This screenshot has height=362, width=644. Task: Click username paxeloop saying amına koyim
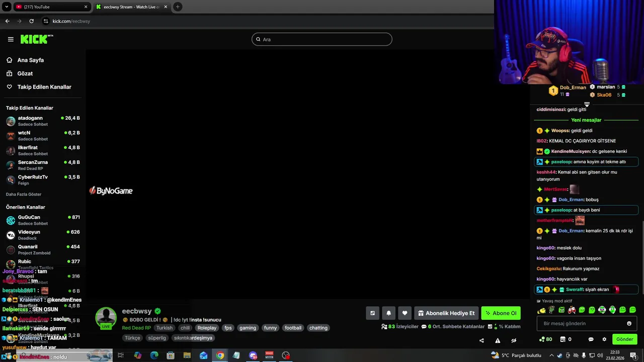[x=561, y=162]
